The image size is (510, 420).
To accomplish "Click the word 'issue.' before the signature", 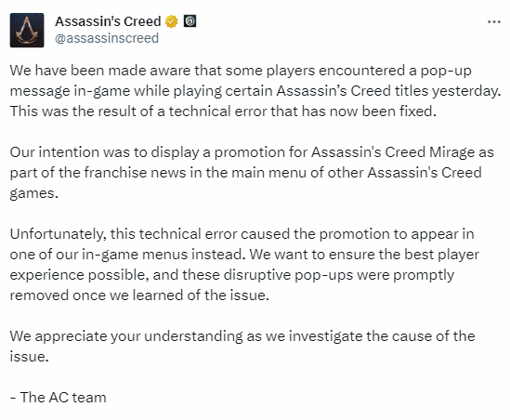I will pos(30,357).
